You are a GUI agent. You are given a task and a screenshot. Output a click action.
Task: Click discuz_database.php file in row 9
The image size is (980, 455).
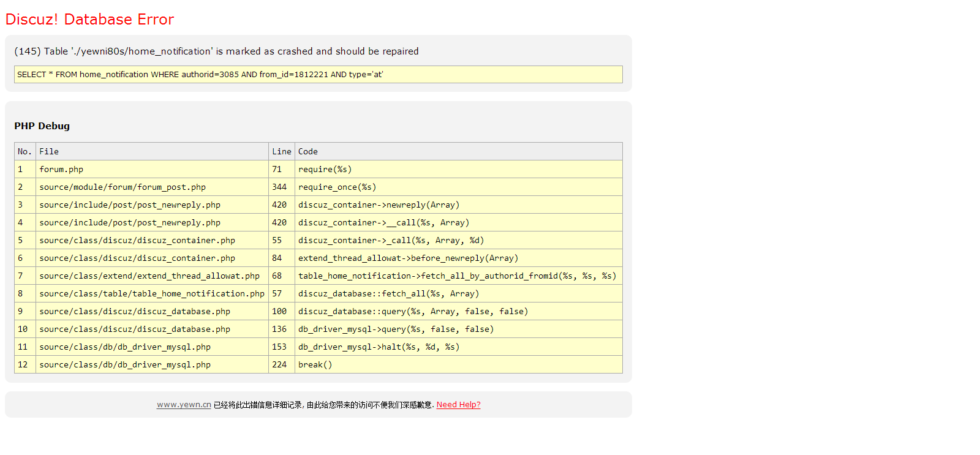153,311
